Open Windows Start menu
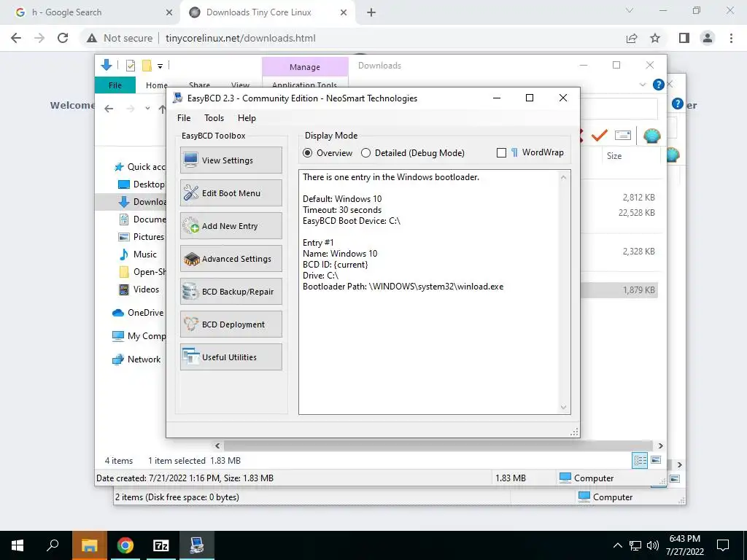Image resolution: width=747 pixels, height=560 pixels. point(18,545)
